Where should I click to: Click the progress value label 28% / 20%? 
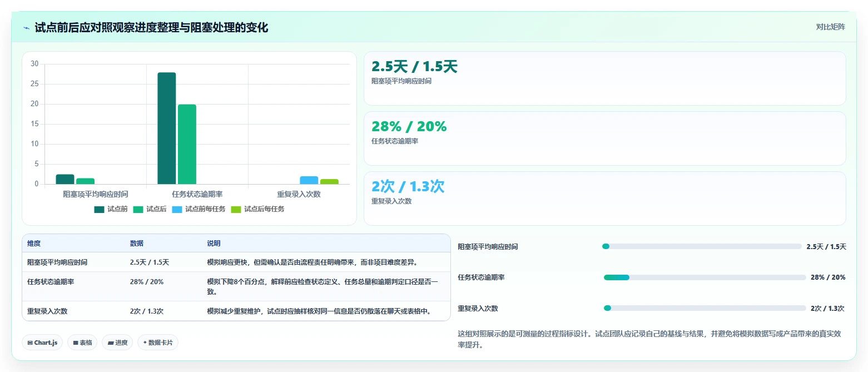click(828, 277)
